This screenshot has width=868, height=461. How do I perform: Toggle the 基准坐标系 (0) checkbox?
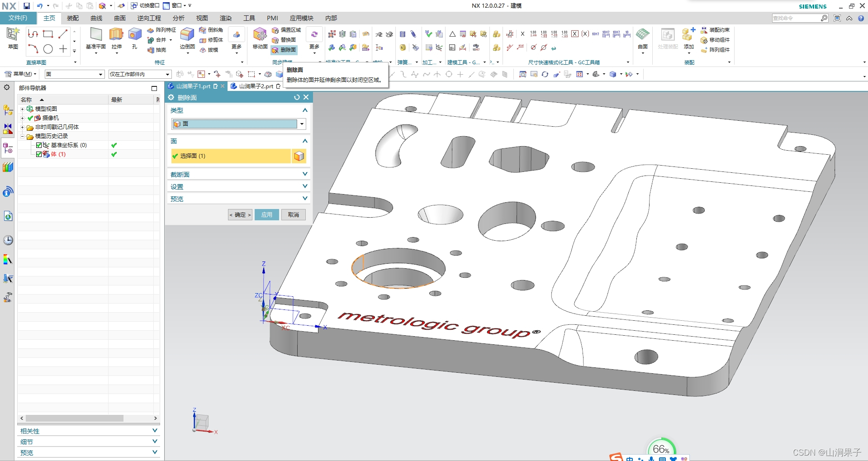39,145
